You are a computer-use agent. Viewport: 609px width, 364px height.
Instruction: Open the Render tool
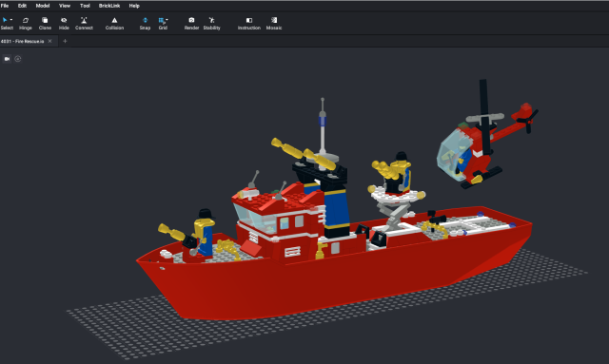tap(191, 23)
